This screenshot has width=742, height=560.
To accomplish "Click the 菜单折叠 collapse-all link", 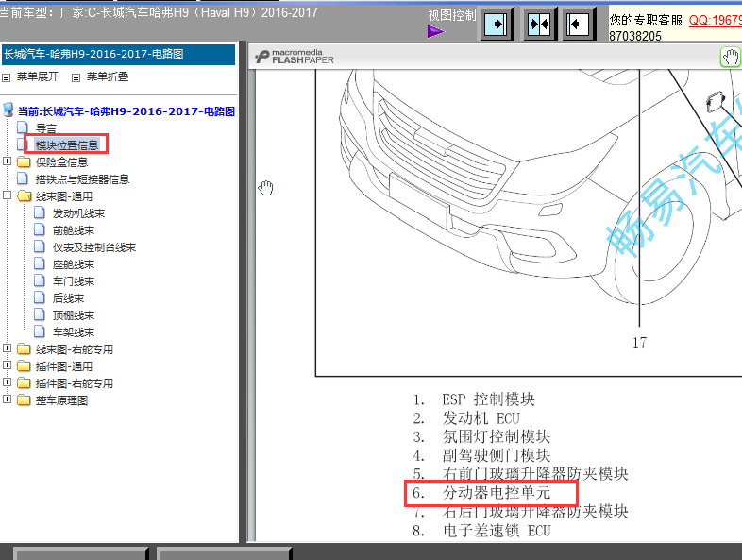I will tap(108, 76).
